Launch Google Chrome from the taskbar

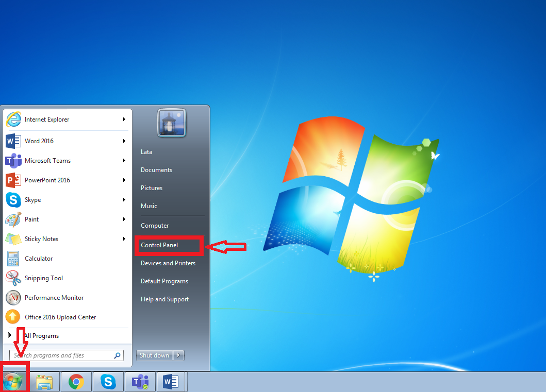tap(76, 382)
